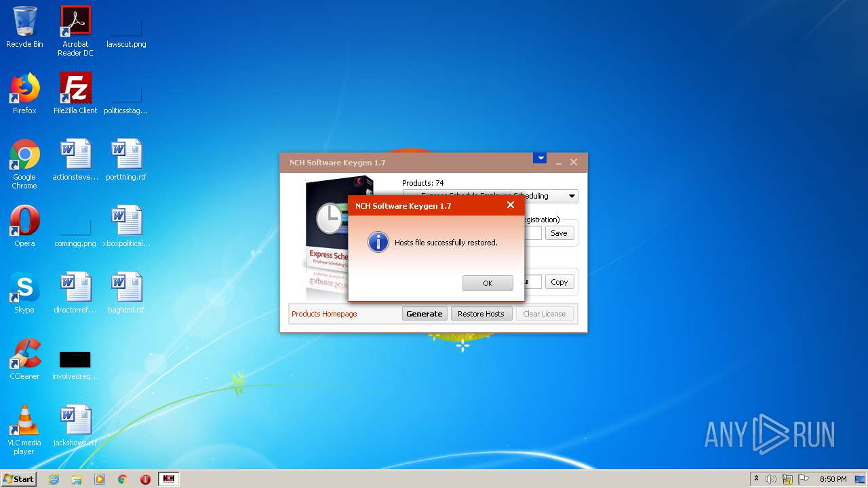This screenshot has width=868, height=488.
Task: Click OK in the hosts file dialog
Action: [488, 283]
